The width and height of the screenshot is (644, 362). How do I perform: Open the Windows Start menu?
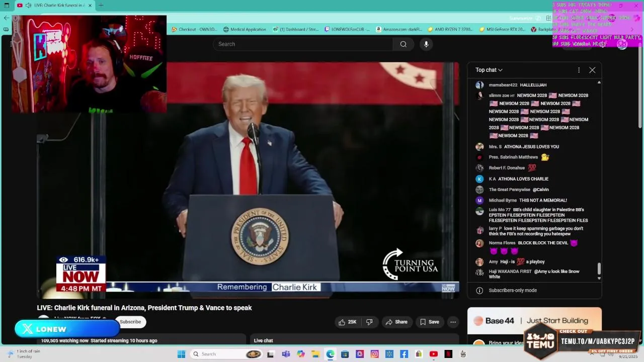[x=181, y=354]
